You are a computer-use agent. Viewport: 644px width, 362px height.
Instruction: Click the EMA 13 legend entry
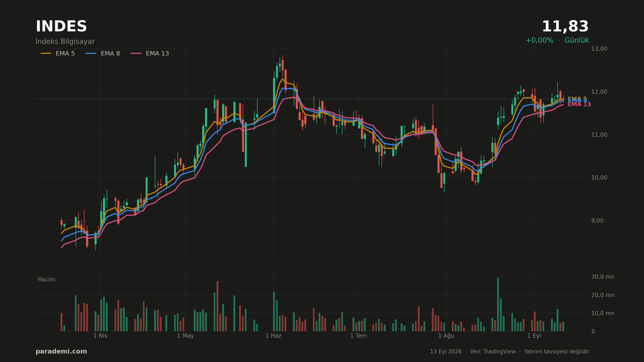click(x=150, y=53)
